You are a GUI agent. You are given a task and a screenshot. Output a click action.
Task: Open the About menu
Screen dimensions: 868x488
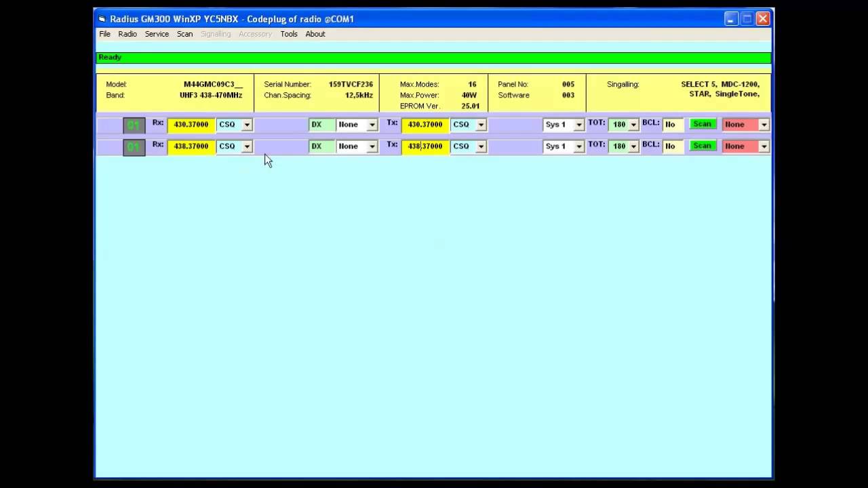(x=315, y=34)
